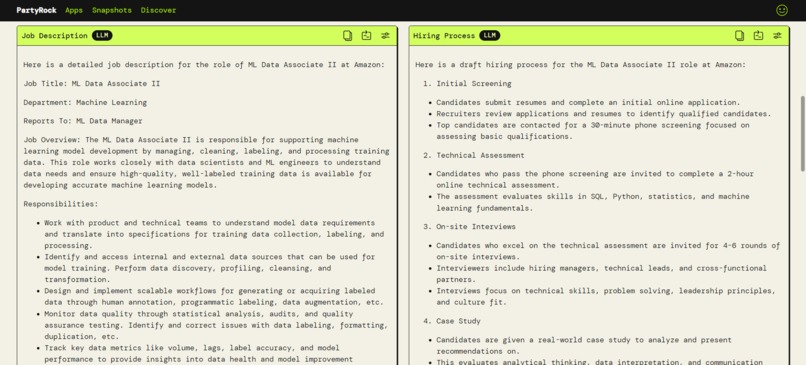Click the page vertical scrollbar thumb
Image resolution: width=806 pixels, height=365 pixels.
tap(803, 134)
